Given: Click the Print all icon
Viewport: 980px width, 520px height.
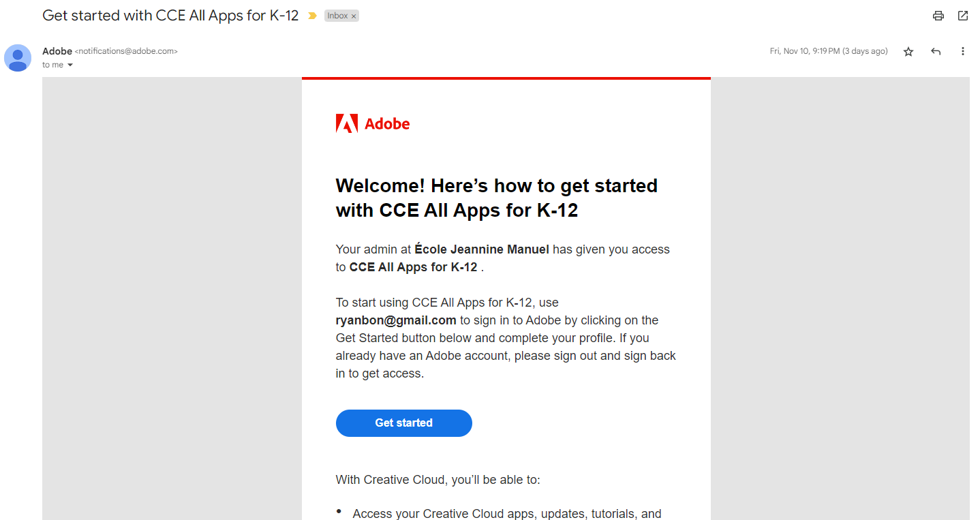Looking at the screenshot, I should pyautogui.click(x=938, y=16).
